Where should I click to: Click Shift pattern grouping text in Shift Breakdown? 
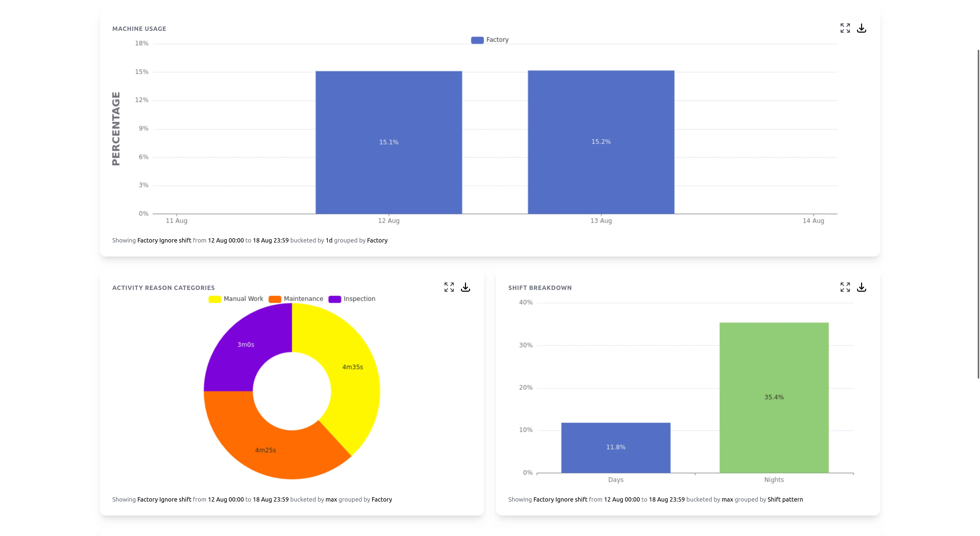click(785, 500)
